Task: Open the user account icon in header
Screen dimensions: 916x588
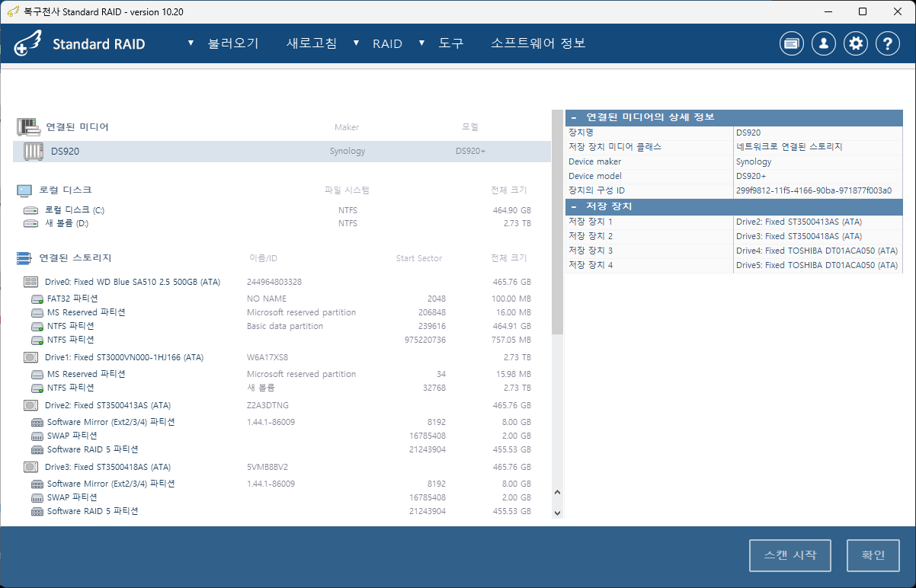Action: (x=824, y=43)
